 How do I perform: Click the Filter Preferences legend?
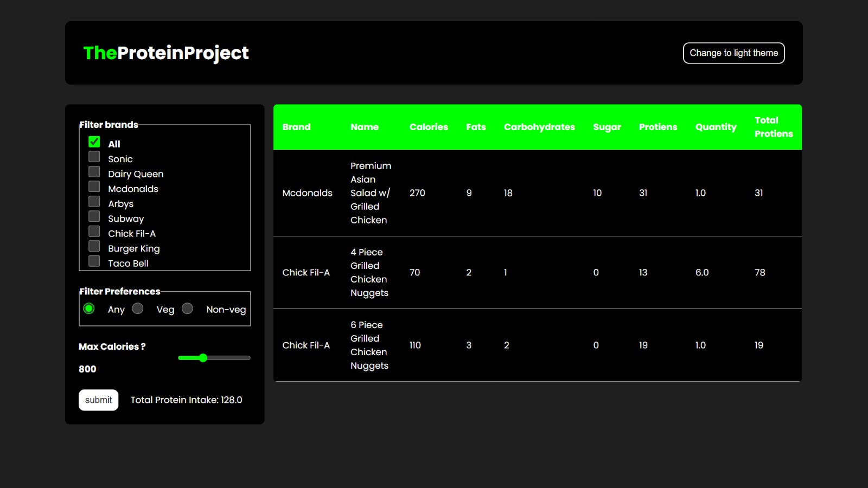click(120, 292)
